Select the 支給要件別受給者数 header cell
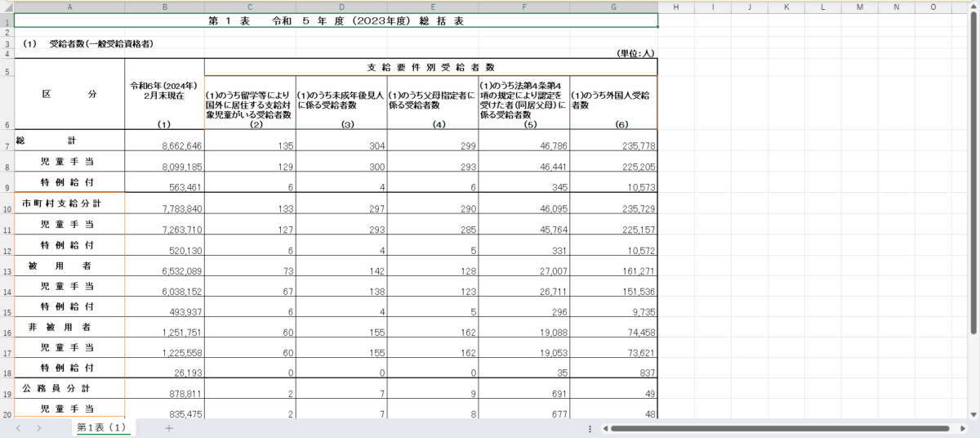The image size is (980, 438). (430, 66)
